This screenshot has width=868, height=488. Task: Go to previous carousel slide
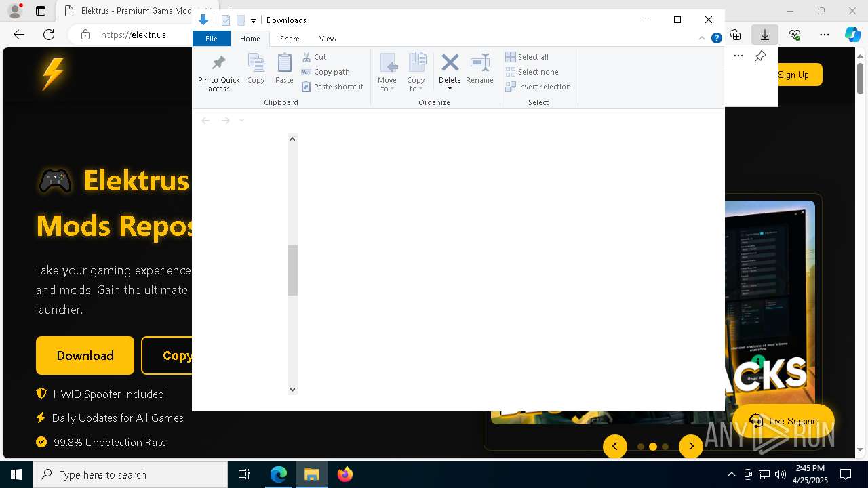coord(615,446)
